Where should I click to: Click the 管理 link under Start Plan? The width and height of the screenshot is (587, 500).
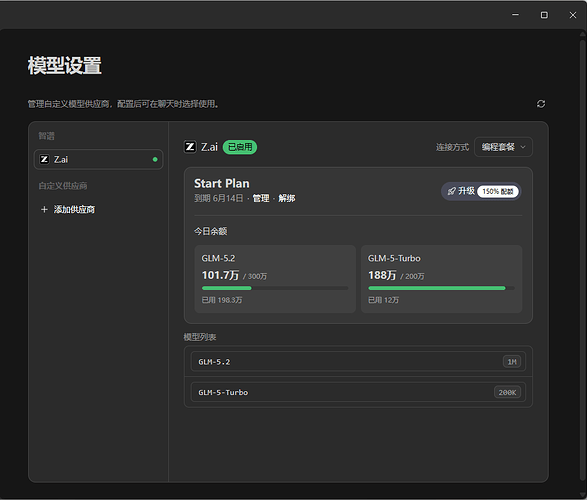point(261,198)
